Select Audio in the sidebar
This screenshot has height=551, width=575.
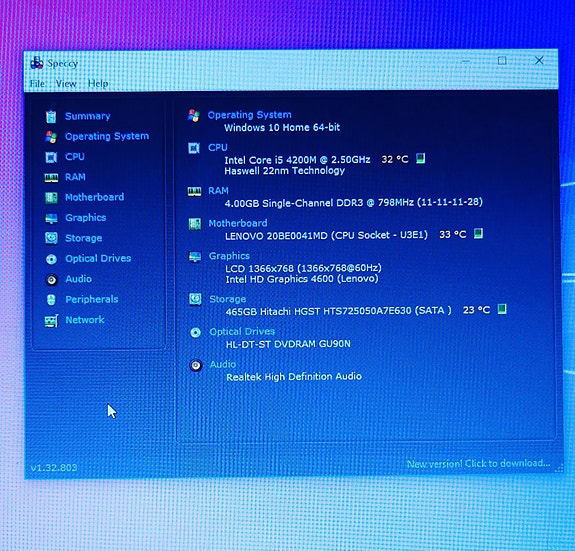(x=78, y=279)
